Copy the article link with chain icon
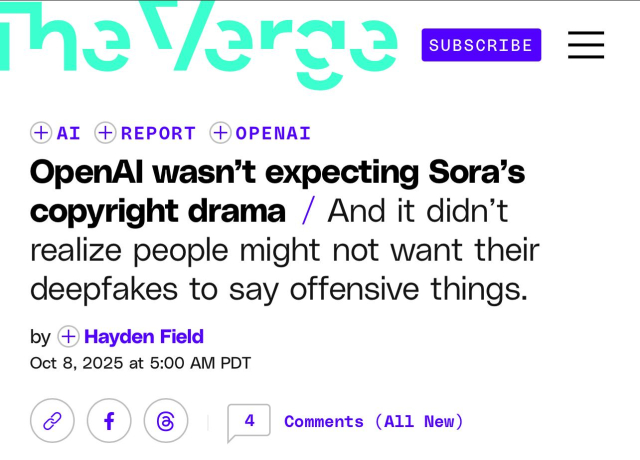Viewport: 640px width, 460px height. point(52,421)
